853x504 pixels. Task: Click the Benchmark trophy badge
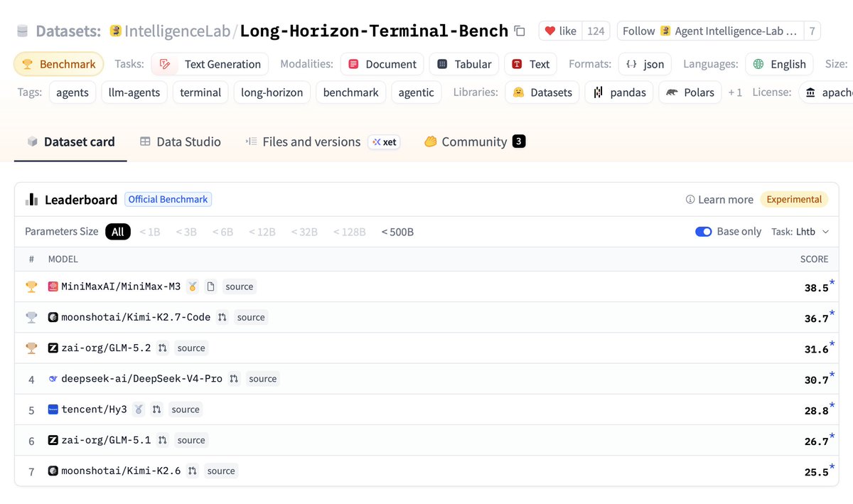(x=59, y=64)
